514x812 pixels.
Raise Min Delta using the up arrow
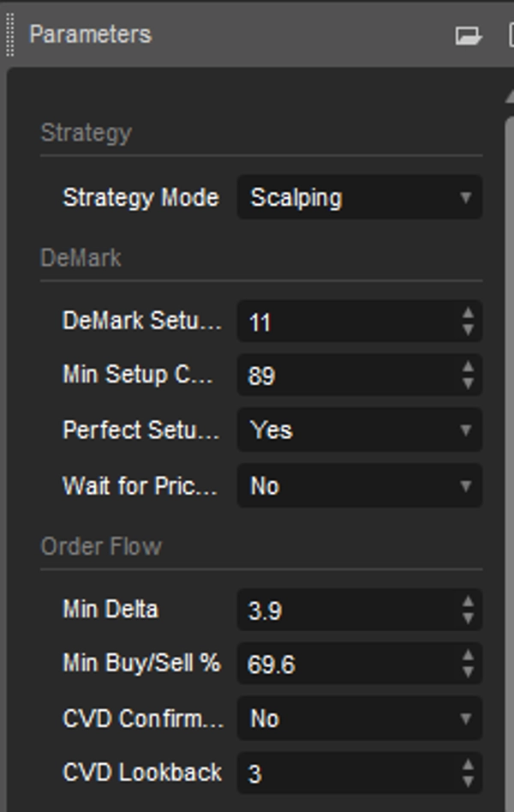click(x=468, y=602)
